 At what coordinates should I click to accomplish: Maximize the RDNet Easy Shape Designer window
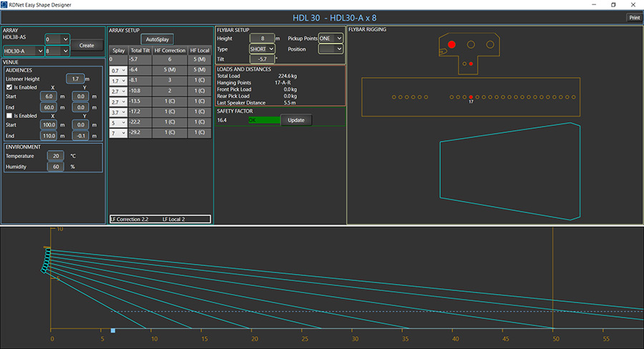pyautogui.click(x=613, y=5)
